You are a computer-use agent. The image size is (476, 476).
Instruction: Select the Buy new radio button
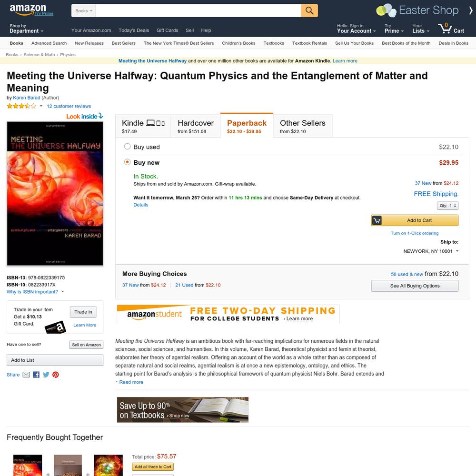pyautogui.click(x=127, y=162)
